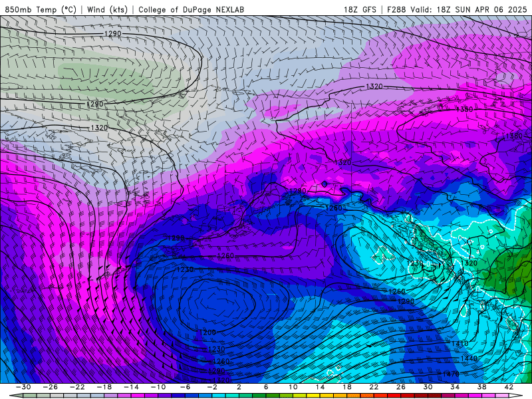Click the 34 value on temperature scale

pos(455,387)
